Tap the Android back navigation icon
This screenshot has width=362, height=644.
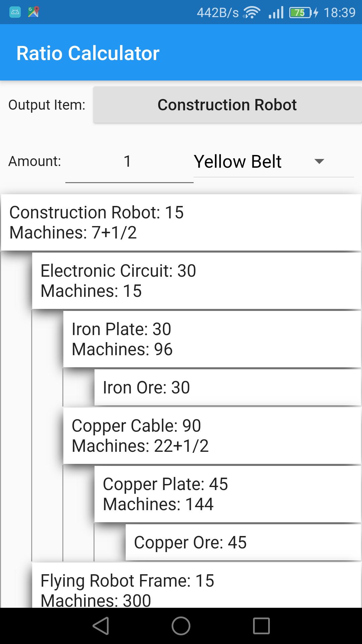coord(101,626)
